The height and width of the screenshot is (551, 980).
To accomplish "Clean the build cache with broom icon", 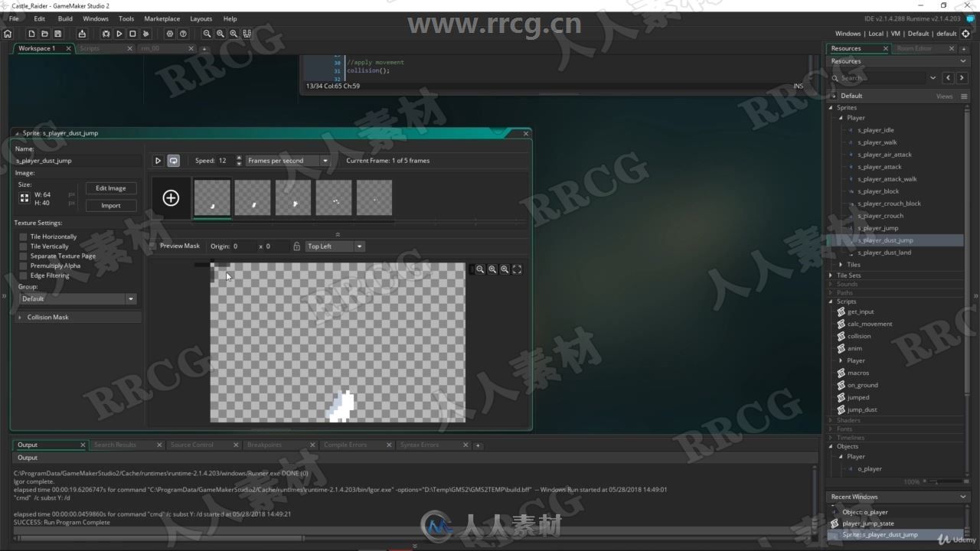I will pyautogui.click(x=146, y=34).
